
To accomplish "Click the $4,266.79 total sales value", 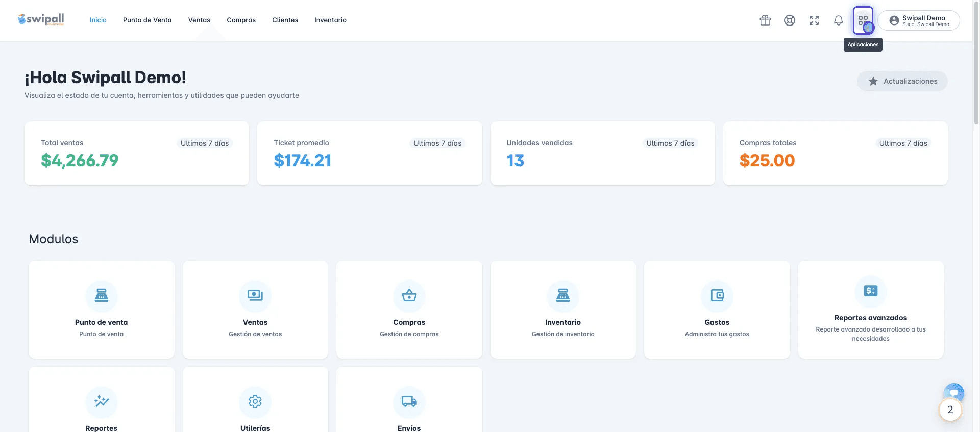I will [80, 161].
